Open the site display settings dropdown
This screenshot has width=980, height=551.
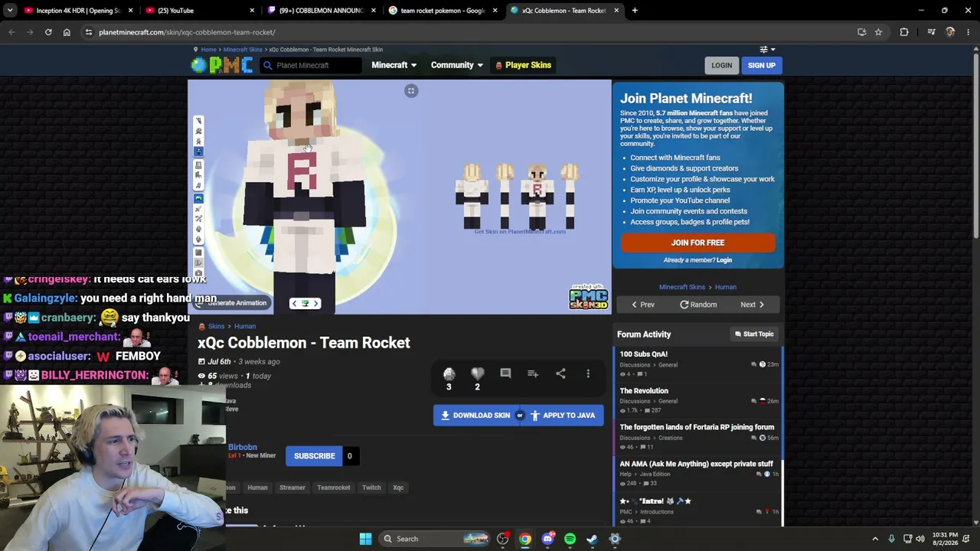click(768, 49)
